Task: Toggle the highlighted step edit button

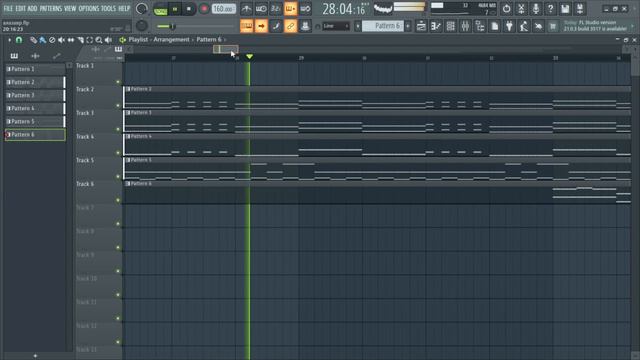Action: 291,9
